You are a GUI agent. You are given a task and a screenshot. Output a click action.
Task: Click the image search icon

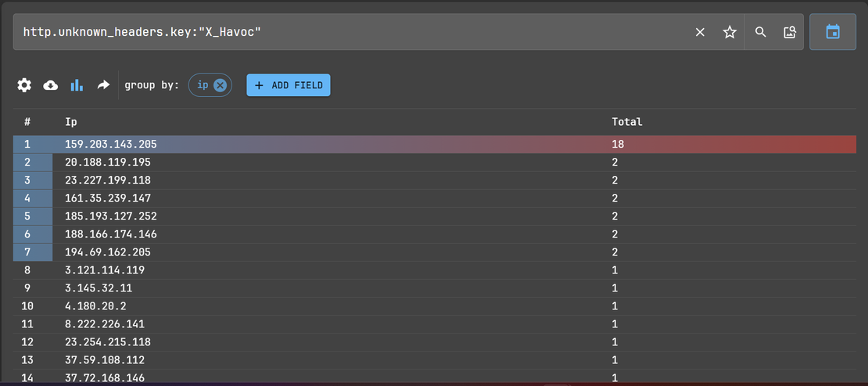[x=789, y=32]
